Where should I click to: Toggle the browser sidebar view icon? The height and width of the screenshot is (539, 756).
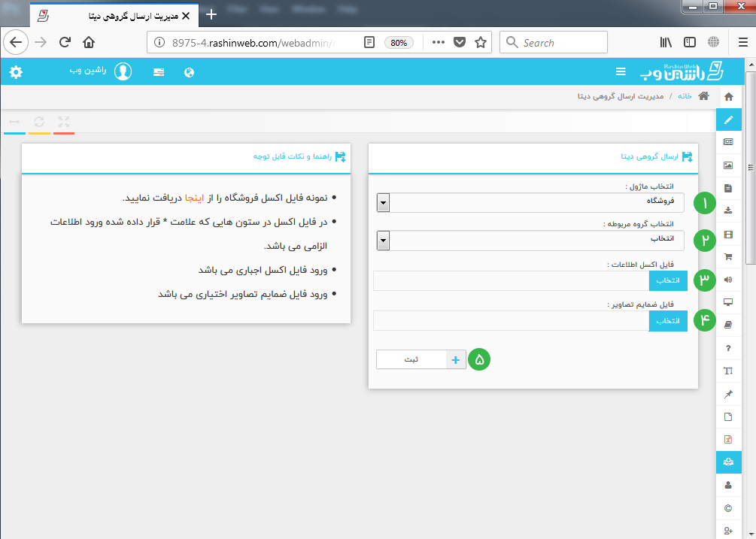click(690, 42)
